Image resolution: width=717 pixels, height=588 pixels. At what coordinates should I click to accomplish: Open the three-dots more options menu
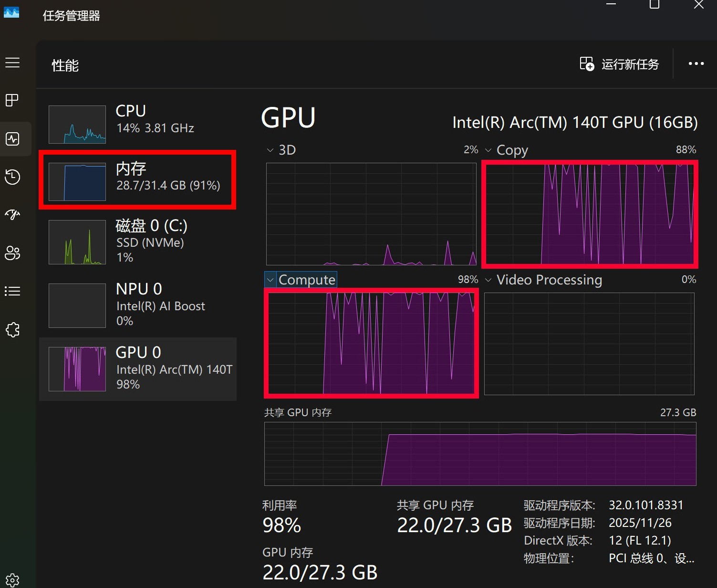point(696,63)
